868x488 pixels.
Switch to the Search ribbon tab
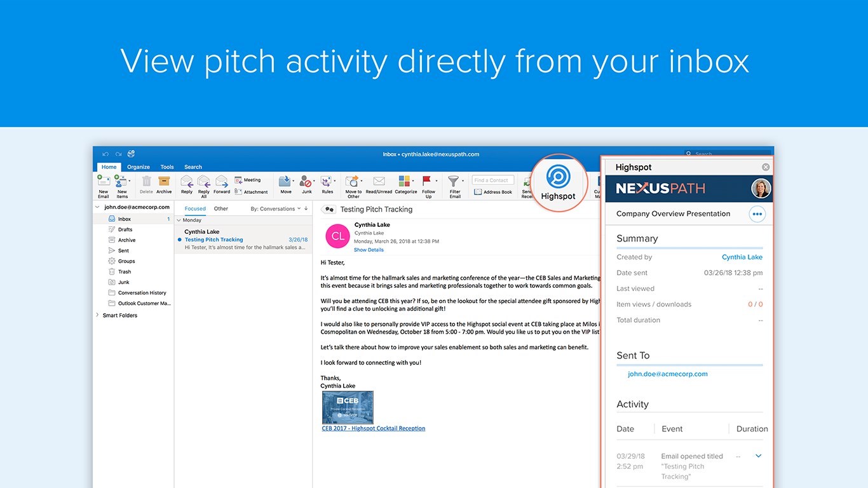(x=193, y=167)
